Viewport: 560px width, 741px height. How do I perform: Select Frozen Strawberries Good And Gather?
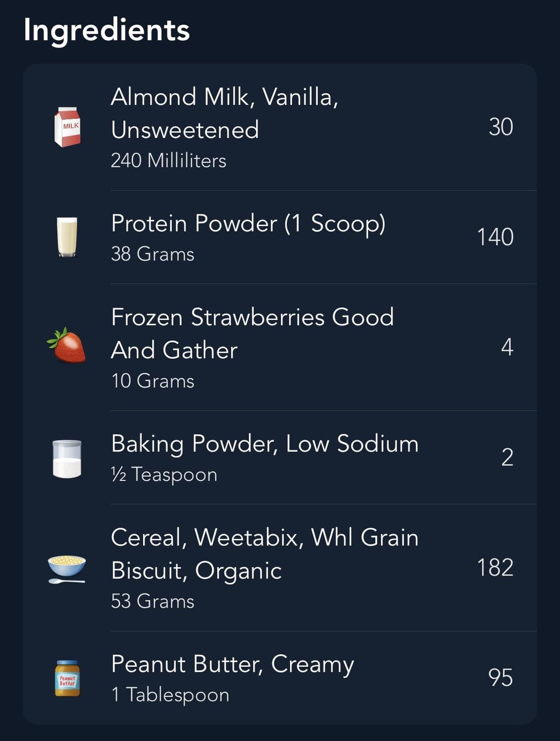(x=280, y=347)
